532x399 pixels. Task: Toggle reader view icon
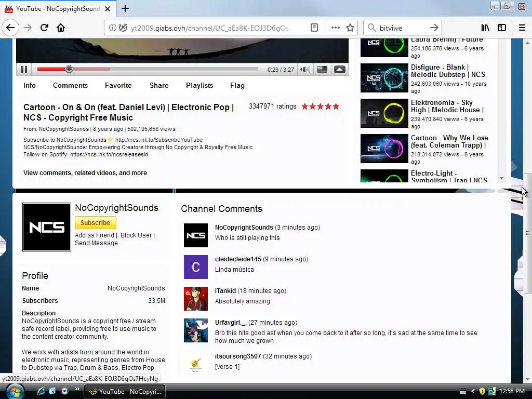pos(314,28)
